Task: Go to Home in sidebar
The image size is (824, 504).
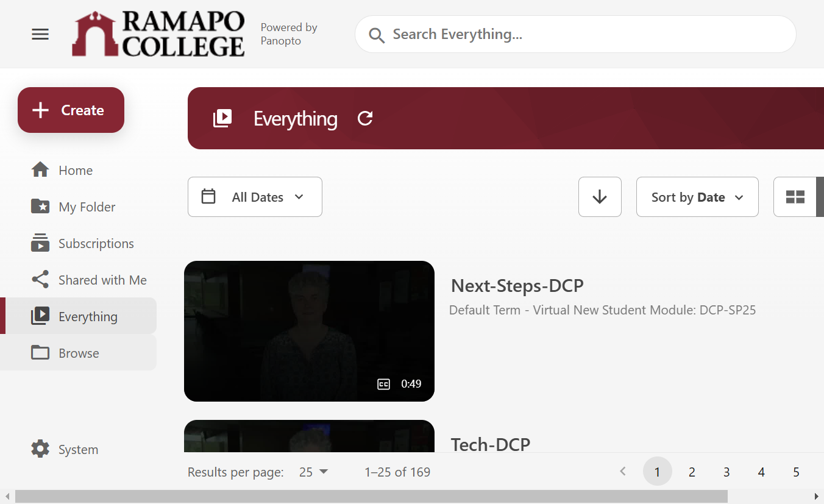Action: pos(78,171)
